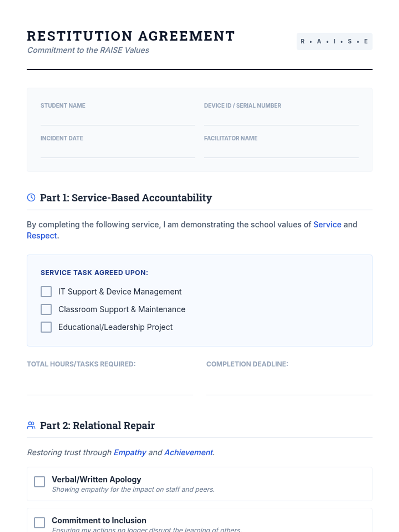The image size is (399, 532).
Task: Click the Student Name input line
Action: 117,119
